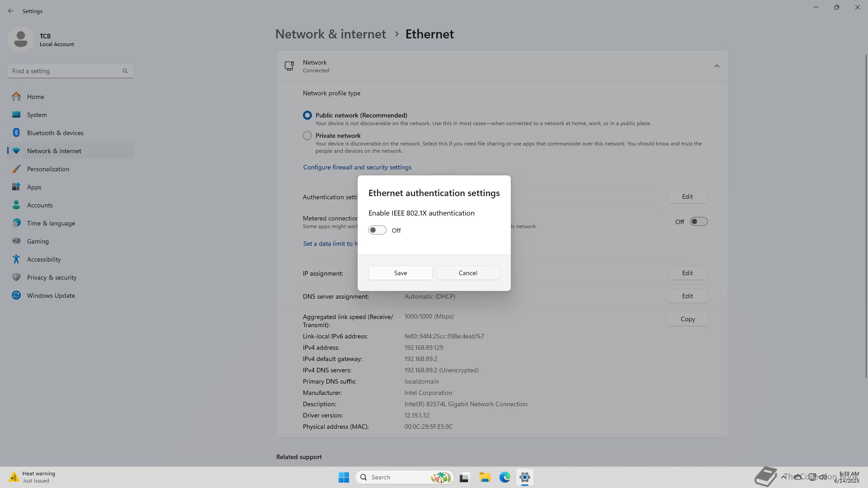Open the Privacy & security section
Image resolution: width=868 pixels, height=488 pixels.
[52, 277]
